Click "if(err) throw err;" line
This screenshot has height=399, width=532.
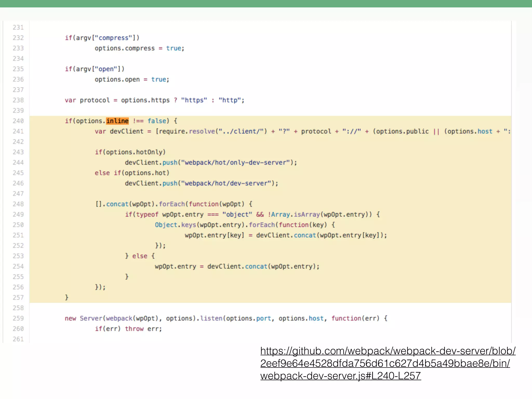click(x=128, y=329)
